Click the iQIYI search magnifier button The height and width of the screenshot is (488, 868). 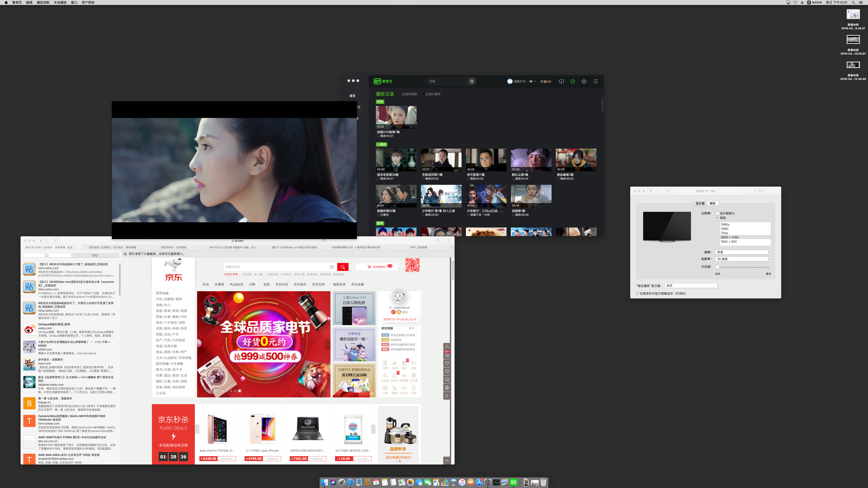pos(472,81)
